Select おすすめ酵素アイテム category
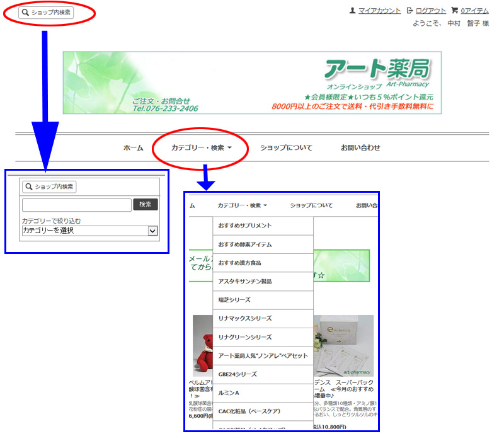The width and height of the screenshot is (504, 441). 263,244
